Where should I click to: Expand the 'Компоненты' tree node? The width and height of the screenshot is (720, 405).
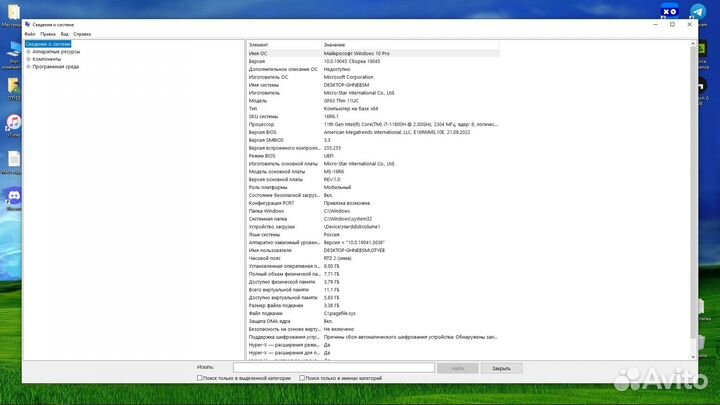pos(28,59)
